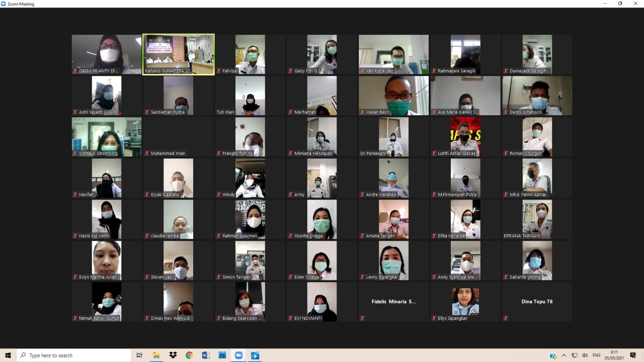This screenshot has width=644, height=362.
Task: Click the muted mic icon beside Fahriza
Action: coord(219,71)
